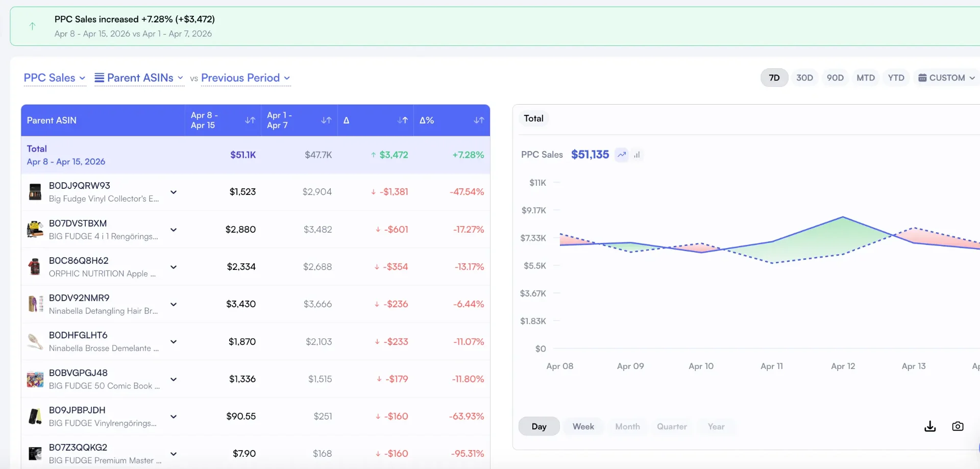The height and width of the screenshot is (469, 980).
Task: Open the CUSTOM date range picker
Action: point(946,78)
